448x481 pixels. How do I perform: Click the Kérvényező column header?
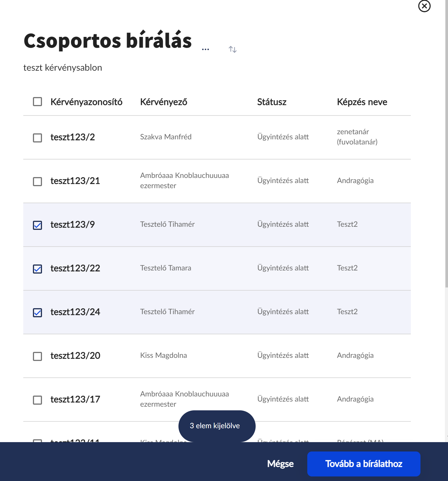tap(164, 102)
